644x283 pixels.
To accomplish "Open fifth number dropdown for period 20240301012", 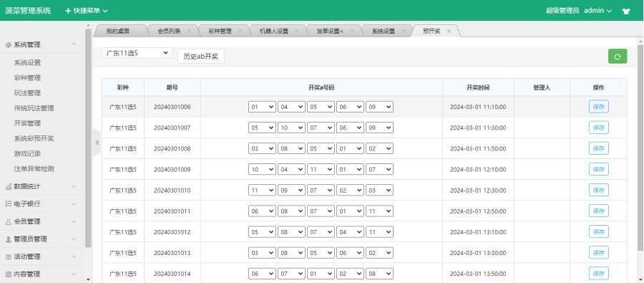I will 379,232.
